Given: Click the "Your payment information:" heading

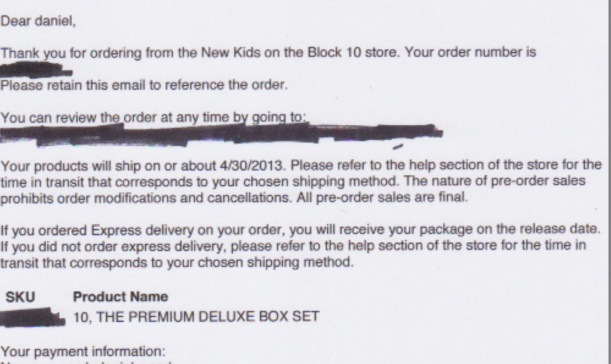Looking at the screenshot, I should [x=82, y=351].
